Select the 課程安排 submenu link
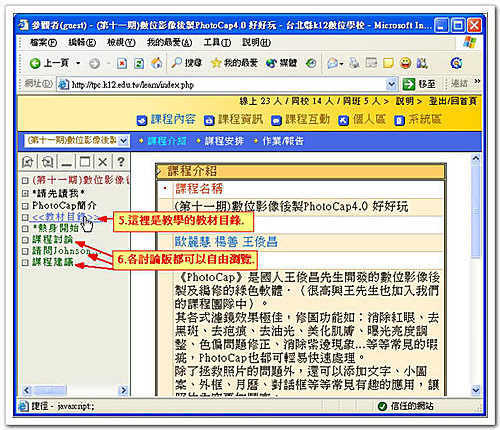The width and height of the screenshot is (500, 430). (224, 141)
